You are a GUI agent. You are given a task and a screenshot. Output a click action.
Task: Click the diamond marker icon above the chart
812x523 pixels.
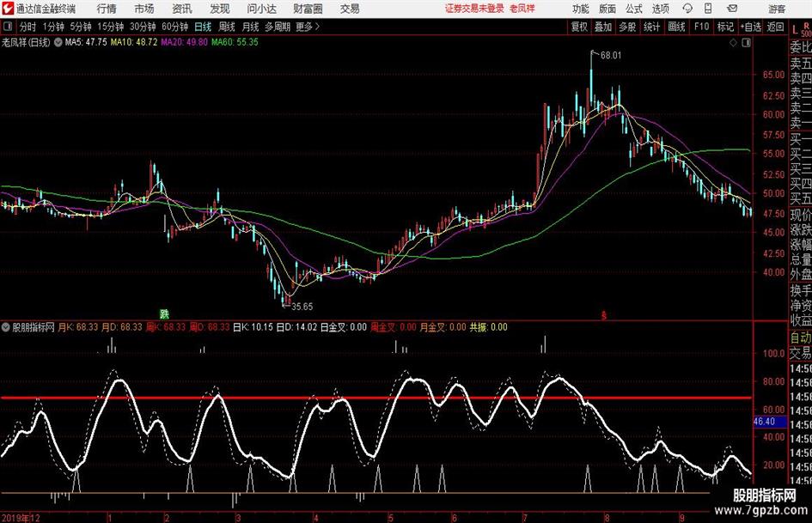tap(733, 42)
